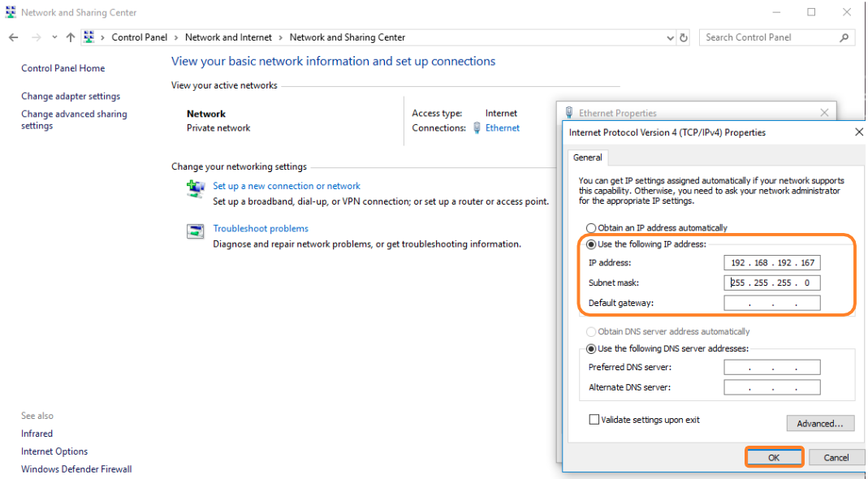Close the Ethernet Properties window
The width and height of the screenshot is (868, 479).
[824, 112]
